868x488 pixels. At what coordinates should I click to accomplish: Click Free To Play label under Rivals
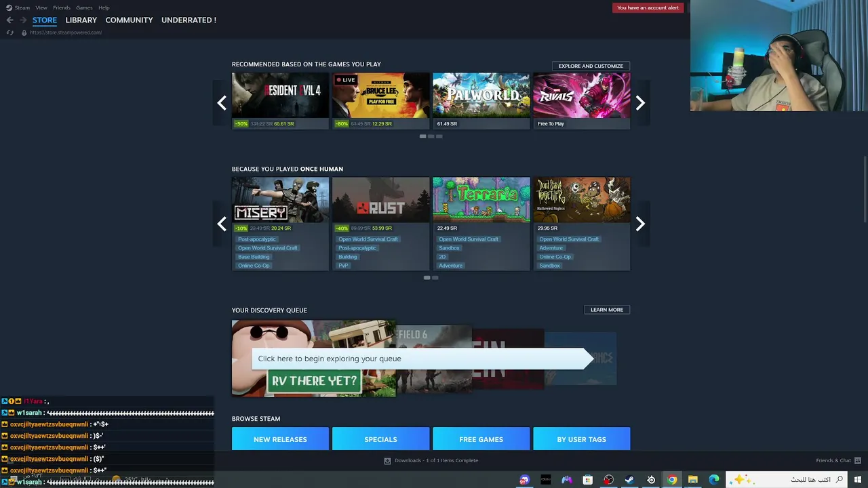[x=551, y=124]
